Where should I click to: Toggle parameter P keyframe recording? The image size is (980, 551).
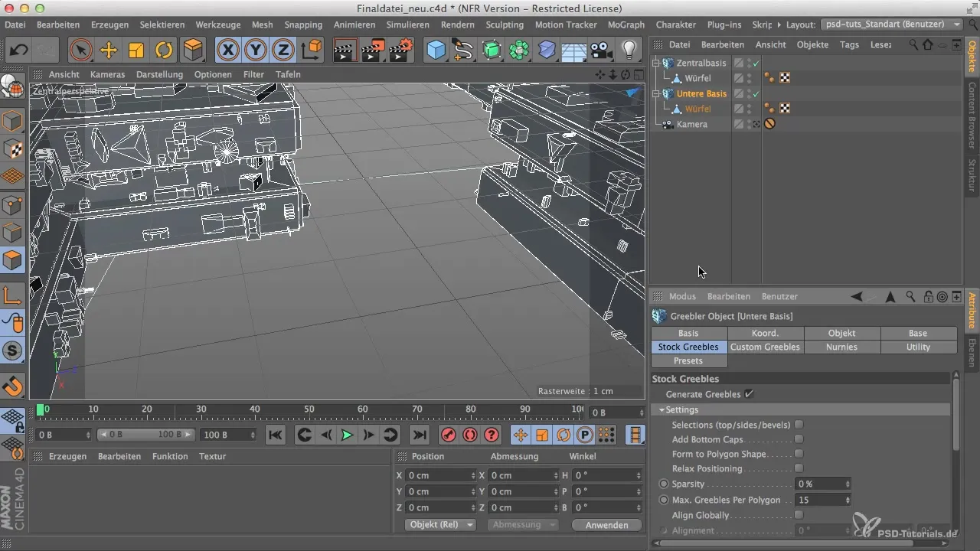click(585, 435)
